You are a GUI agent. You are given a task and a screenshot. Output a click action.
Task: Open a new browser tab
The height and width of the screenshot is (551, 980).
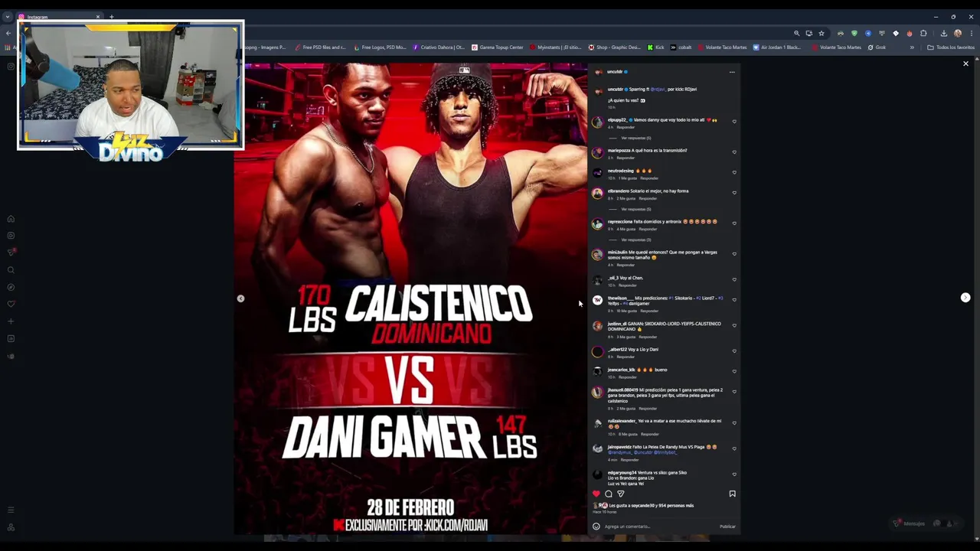[112, 17]
